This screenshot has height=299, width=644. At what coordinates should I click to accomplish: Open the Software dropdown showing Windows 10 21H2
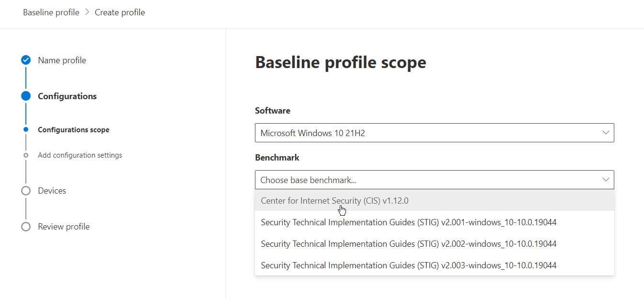pyautogui.click(x=426, y=133)
